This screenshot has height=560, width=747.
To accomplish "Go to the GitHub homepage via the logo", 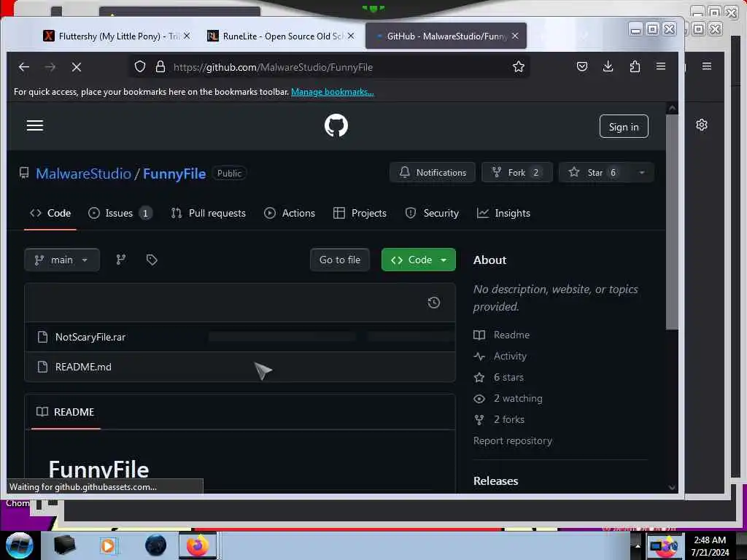I will pos(336,125).
